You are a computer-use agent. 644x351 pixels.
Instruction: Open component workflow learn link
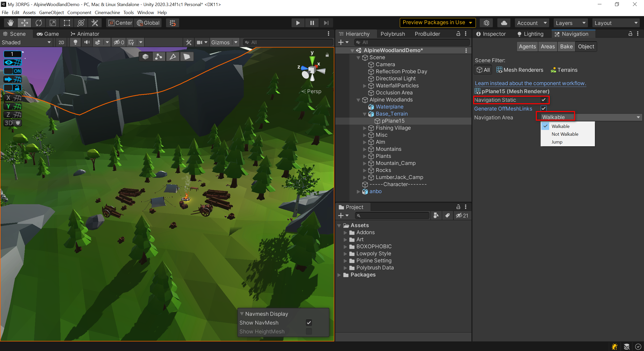click(530, 83)
